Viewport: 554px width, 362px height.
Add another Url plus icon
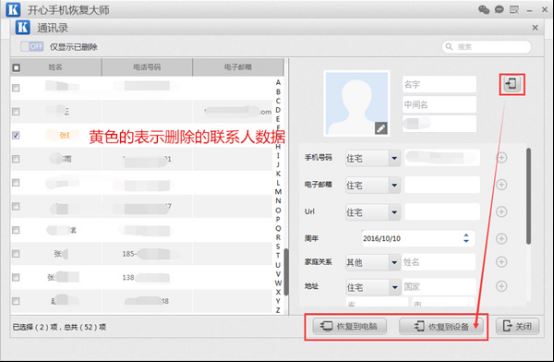click(x=502, y=212)
